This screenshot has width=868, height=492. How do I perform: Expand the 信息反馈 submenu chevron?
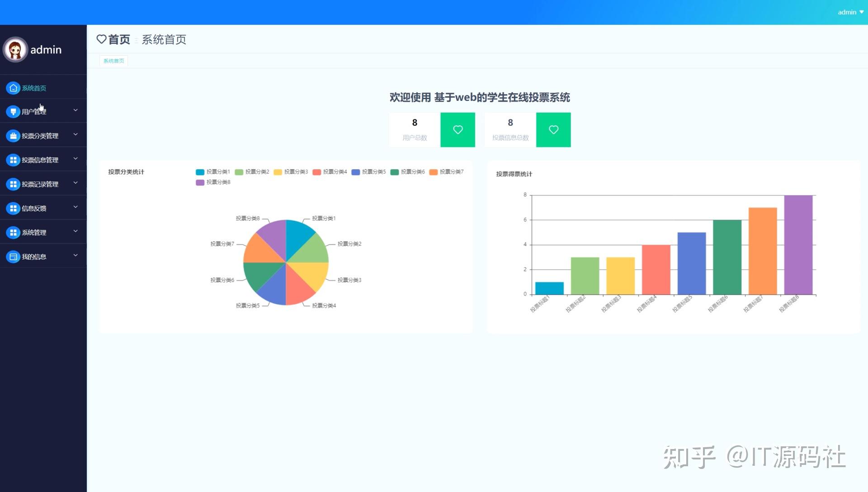(75, 207)
